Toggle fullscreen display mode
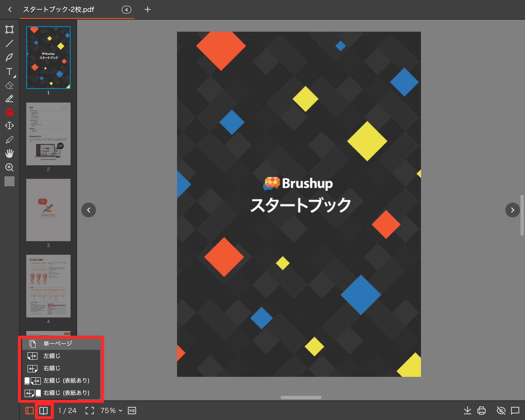Screen dimensions: 525x420 pos(90,411)
